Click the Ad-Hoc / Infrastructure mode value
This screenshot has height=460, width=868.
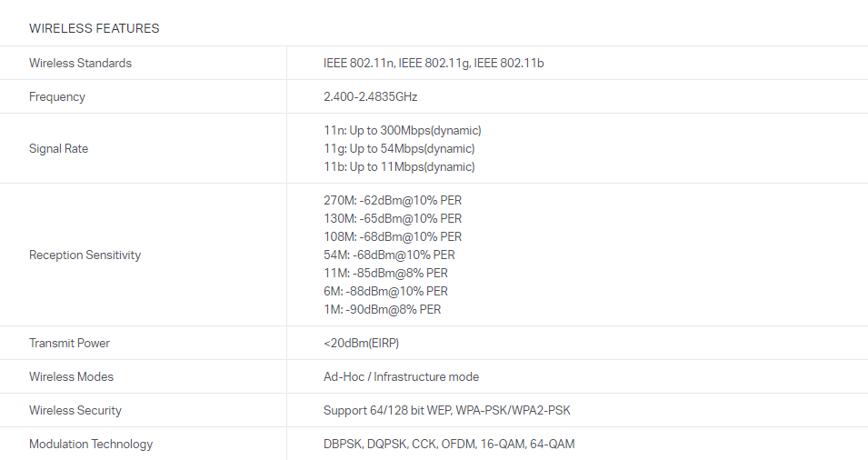click(x=401, y=376)
